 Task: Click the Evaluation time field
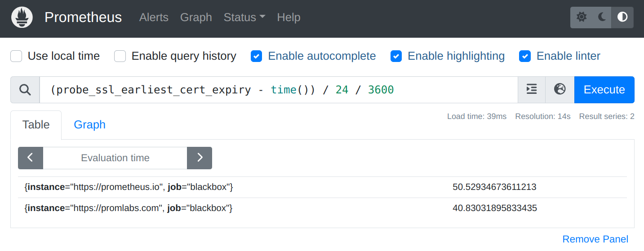coord(115,158)
